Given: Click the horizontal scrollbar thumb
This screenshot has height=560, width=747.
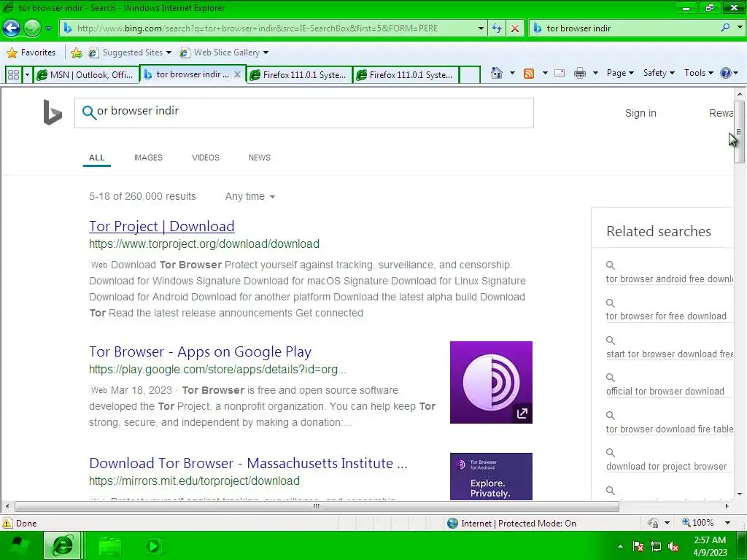Looking at the screenshot, I should (x=317, y=506).
